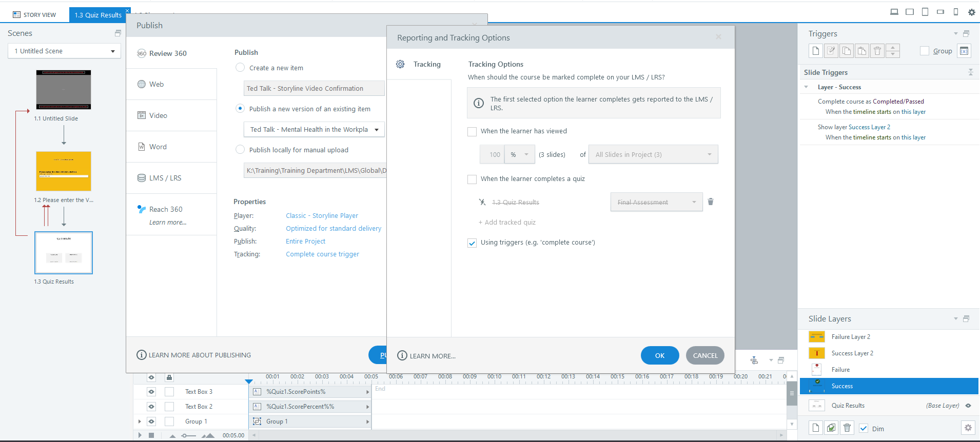Open the variables manager icon in Triggers

pyautogui.click(x=964, y=51)
